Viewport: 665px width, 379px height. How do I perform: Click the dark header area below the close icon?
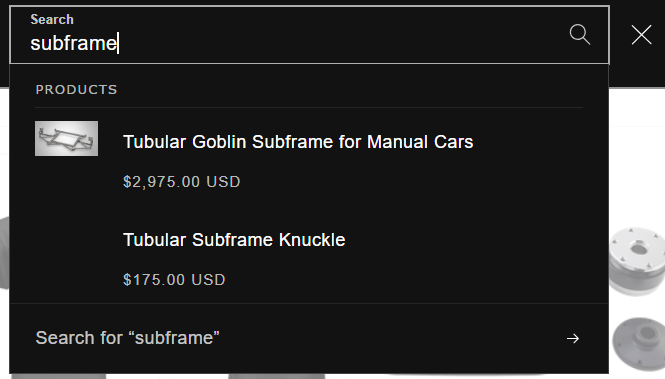[637, 70]
